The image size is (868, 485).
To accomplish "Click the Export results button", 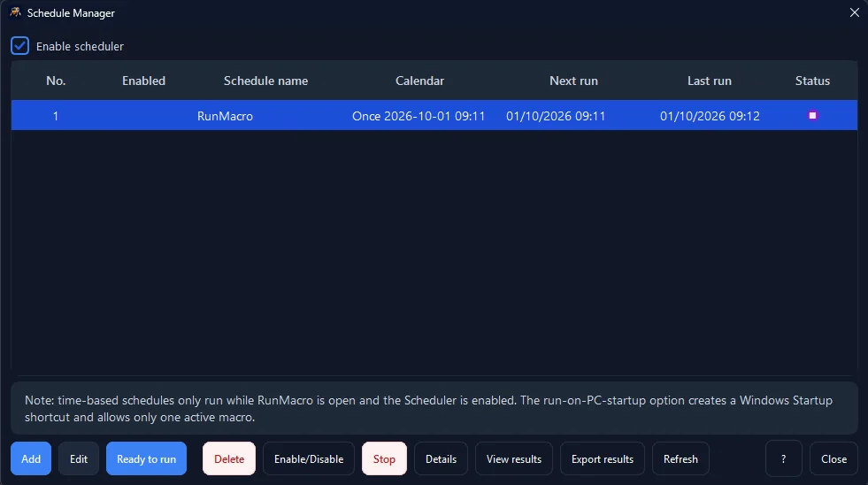I will point(603,459).
